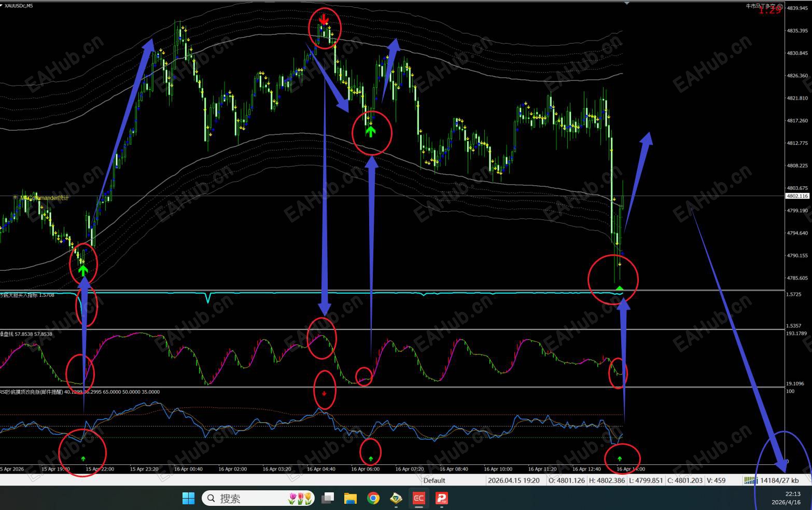The image size is (812, 510).
Task: Click the Default profile in status bar
Action: (x=434, y=480)
